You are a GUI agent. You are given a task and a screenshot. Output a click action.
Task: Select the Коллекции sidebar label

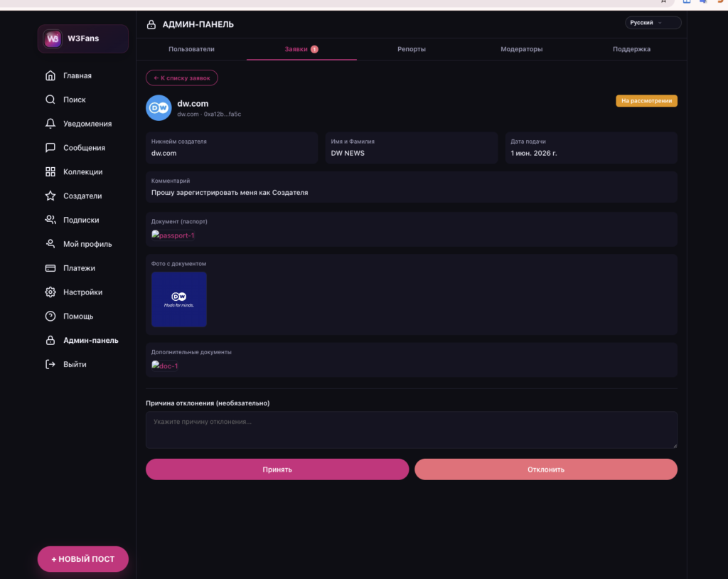82,172
